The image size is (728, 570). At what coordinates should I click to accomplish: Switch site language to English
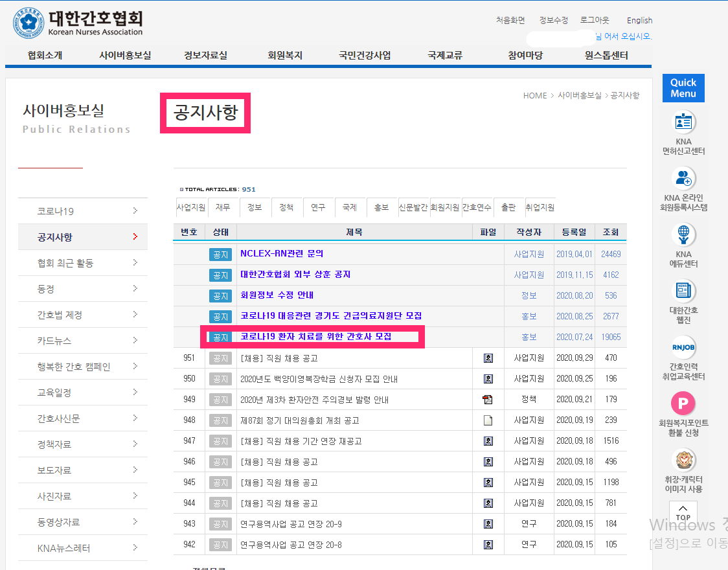point(639,21)
